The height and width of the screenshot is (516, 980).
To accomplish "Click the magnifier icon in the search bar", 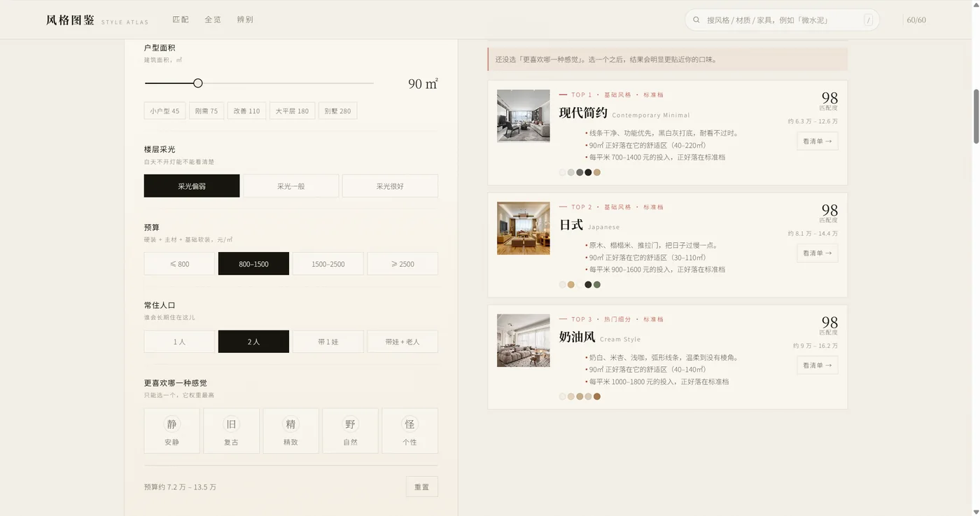I will point(696,20).
